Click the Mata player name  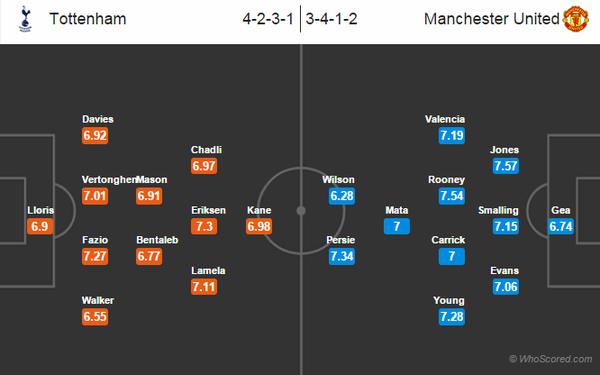397,210
